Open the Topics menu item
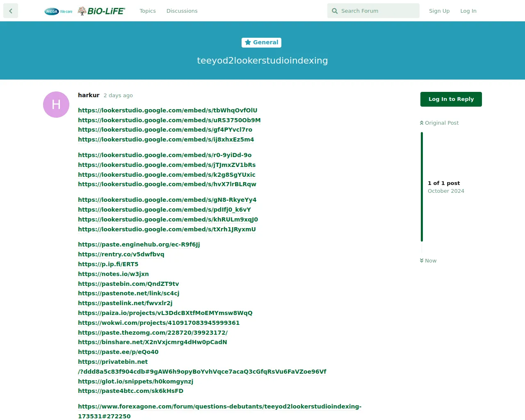This screenshot has height=420, width=525. (148, 11)
